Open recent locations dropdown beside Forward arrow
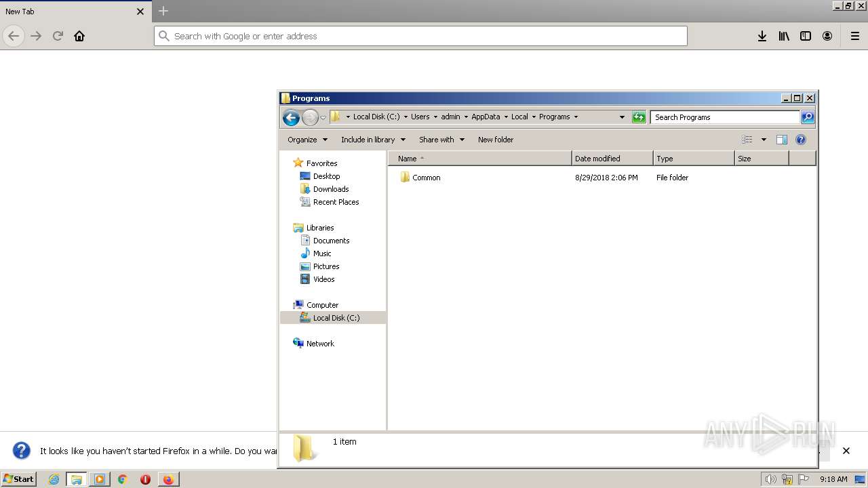868x488 pixels. tap(323, 117)
